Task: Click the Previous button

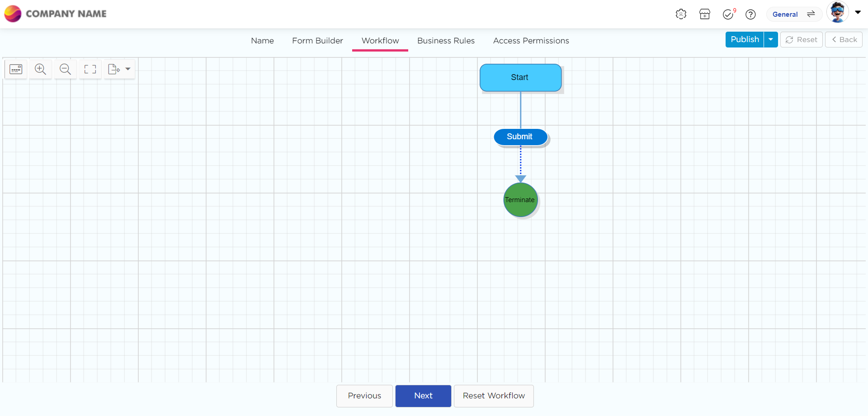Action: 364,396
